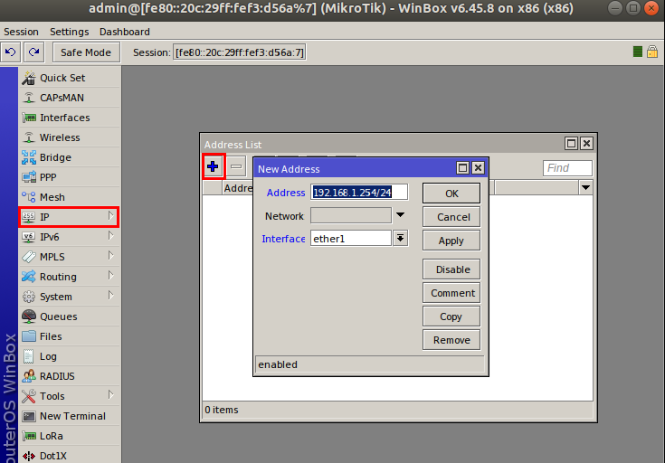The height and width of the screenshot is (463, 665).
Task: Click the Comment button
Action: (451, 293)
